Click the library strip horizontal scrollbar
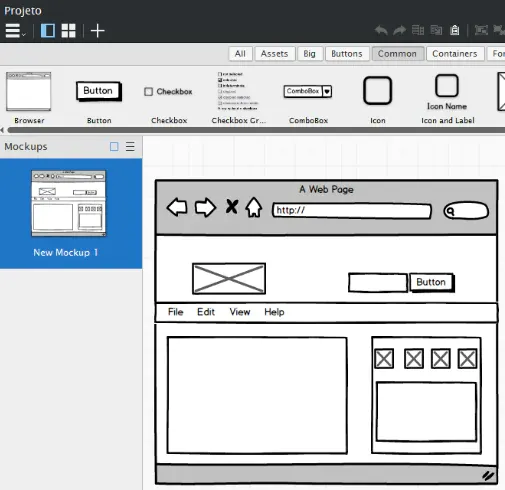Image resolution: width=505 pixels, height=490 pixels. [256, 130]
